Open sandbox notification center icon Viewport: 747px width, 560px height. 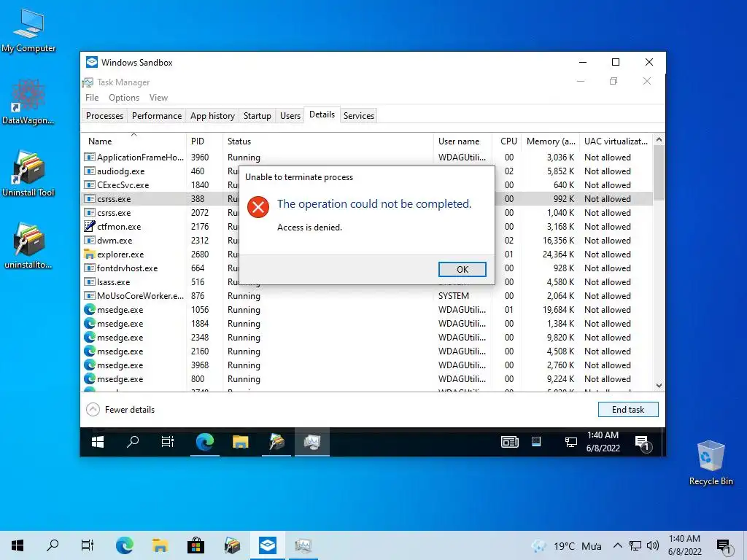point(642,443)
